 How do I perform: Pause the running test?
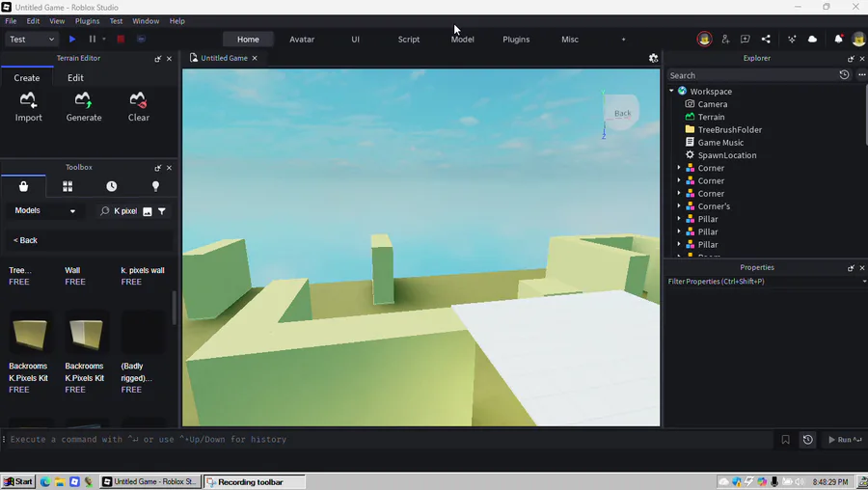(x=92, y=40)
